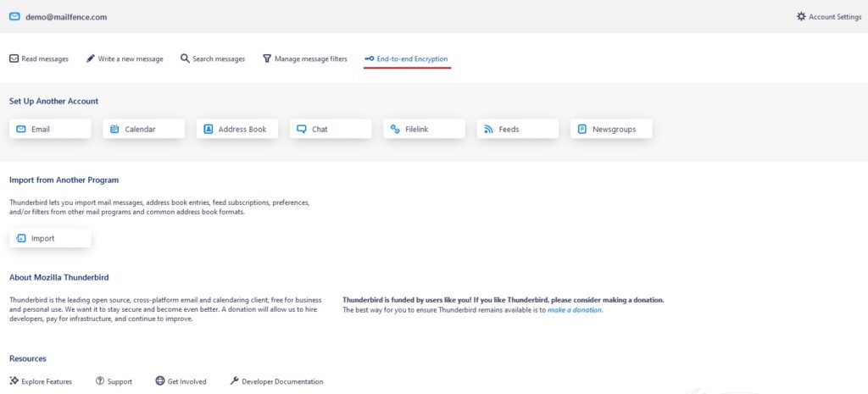Follow the make a donation link
The height and width of the screenshot is (394, 868).
coord(575,310)
